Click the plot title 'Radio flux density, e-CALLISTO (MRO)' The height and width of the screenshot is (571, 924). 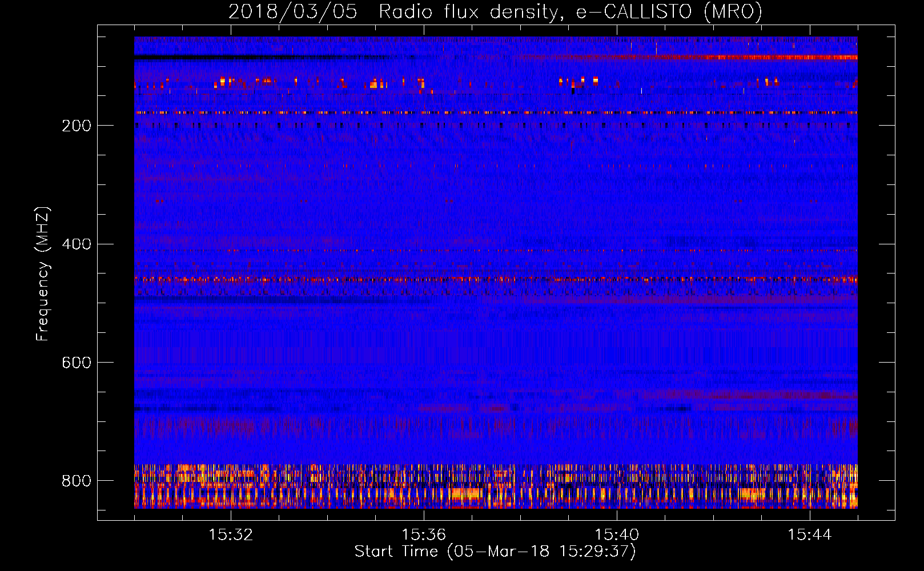[x=571, y=12]
